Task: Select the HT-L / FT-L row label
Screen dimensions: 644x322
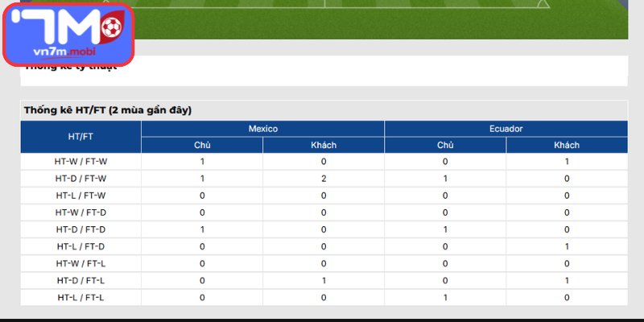Action: (80, 298)
